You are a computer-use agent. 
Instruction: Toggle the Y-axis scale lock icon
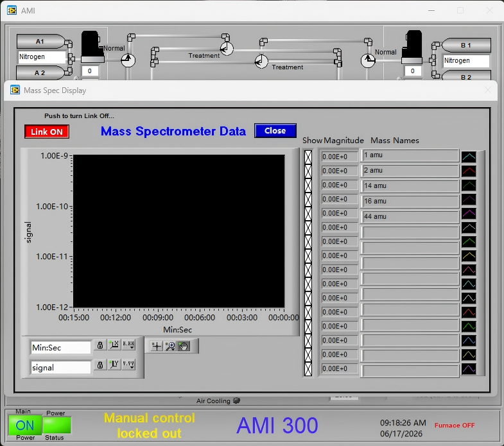coord(100,365)
